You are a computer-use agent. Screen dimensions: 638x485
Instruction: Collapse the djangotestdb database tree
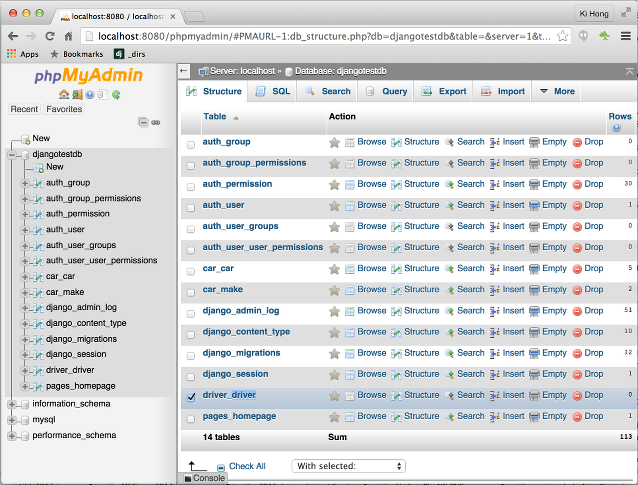click(12, 155)
